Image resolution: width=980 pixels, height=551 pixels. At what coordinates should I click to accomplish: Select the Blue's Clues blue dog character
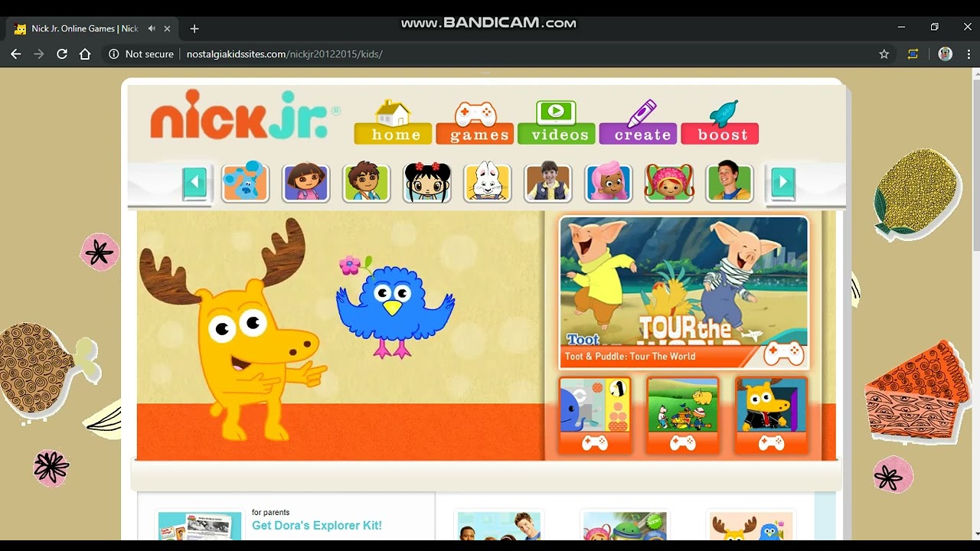(x=245, y=183)
